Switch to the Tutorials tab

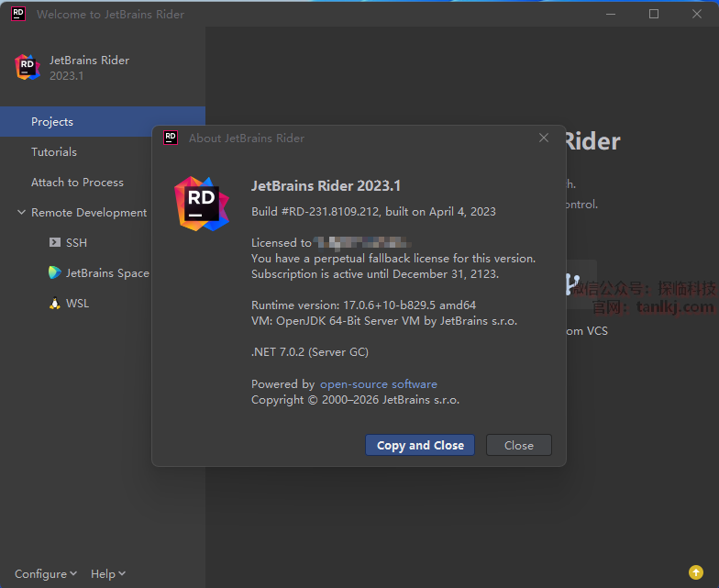(x=54, y=152)
